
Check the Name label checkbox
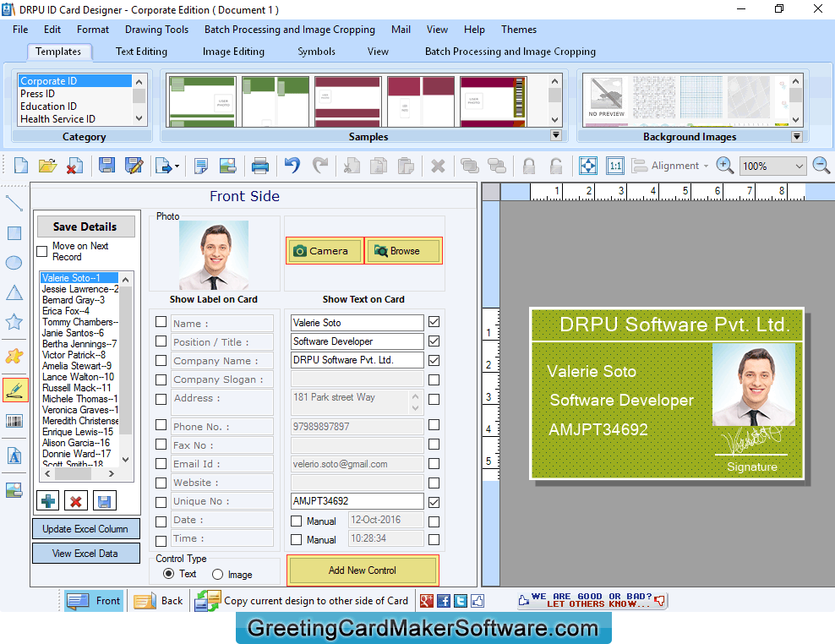tap(161, 322)
